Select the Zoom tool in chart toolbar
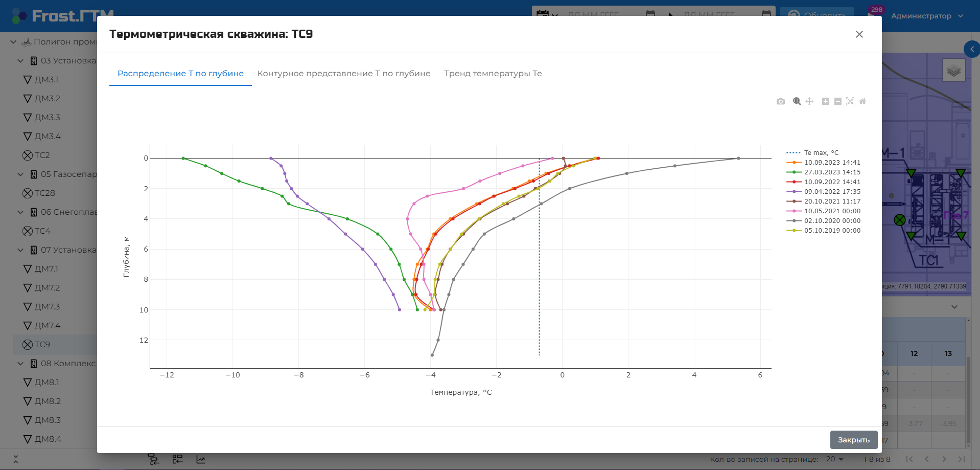The image size is (980, 470). (x=797, y=101)
